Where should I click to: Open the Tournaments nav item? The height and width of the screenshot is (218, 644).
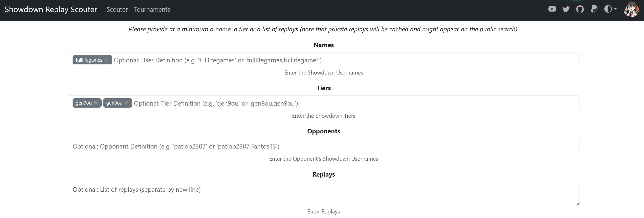pyautogui.click(x=152, y=9)
